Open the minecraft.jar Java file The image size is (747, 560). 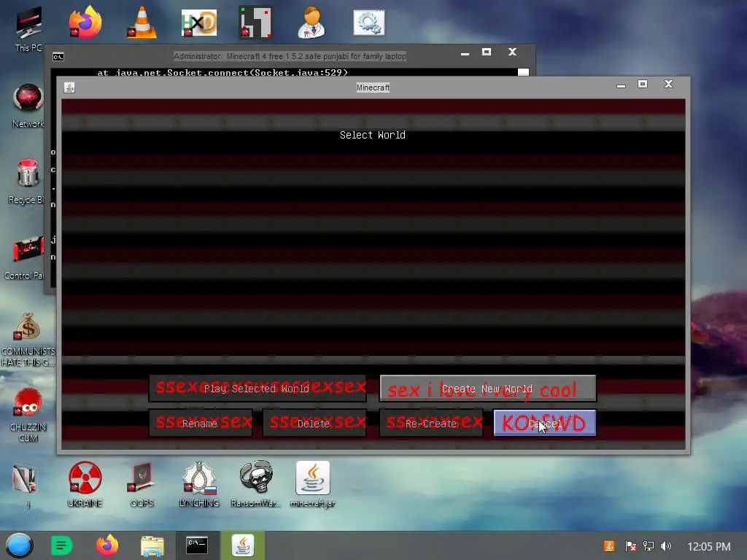point(312,483)
